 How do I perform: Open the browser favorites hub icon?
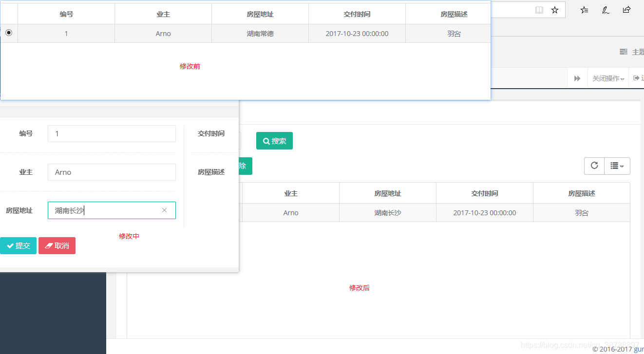coord(585,10)
